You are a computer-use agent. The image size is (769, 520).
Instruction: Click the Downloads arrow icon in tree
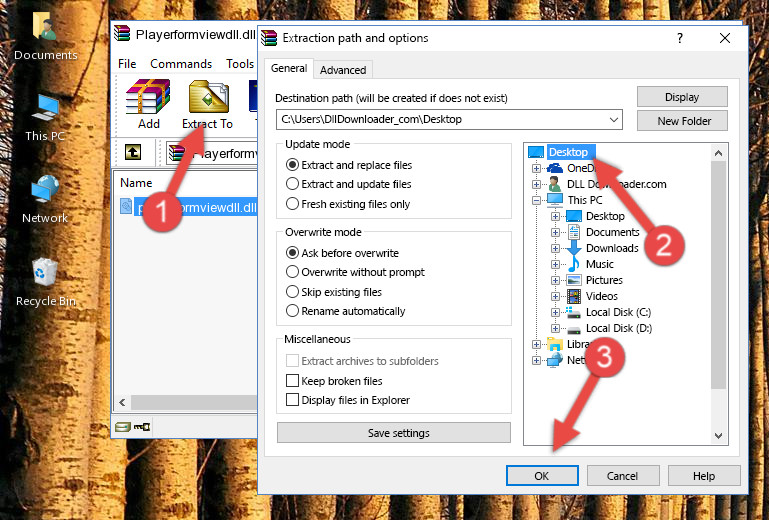tap(574, 248)
